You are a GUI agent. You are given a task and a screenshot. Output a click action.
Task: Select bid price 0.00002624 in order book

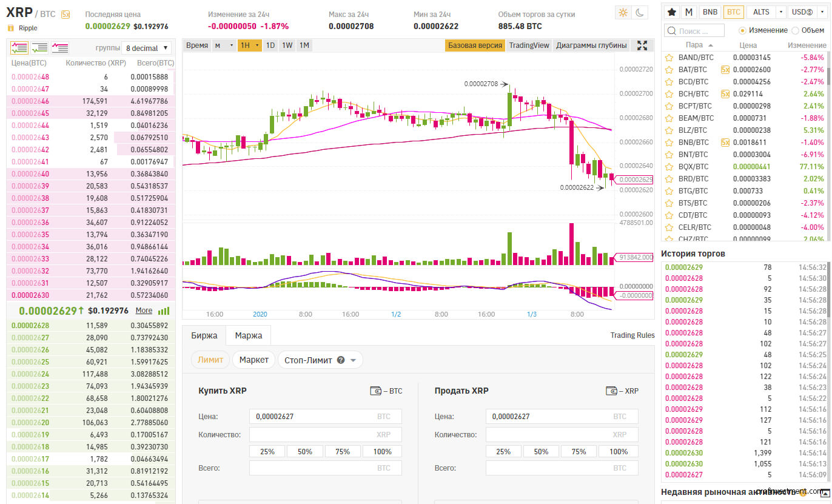tap(30, 374)
